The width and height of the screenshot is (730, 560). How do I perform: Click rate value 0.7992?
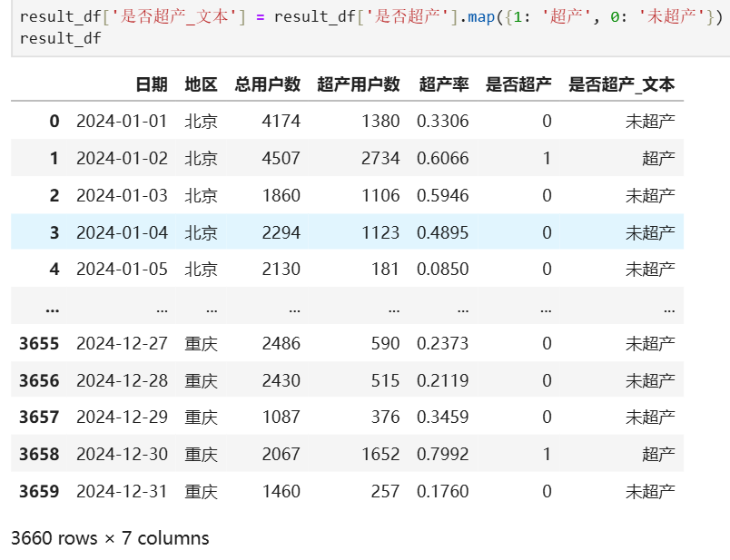coord(443,455)
